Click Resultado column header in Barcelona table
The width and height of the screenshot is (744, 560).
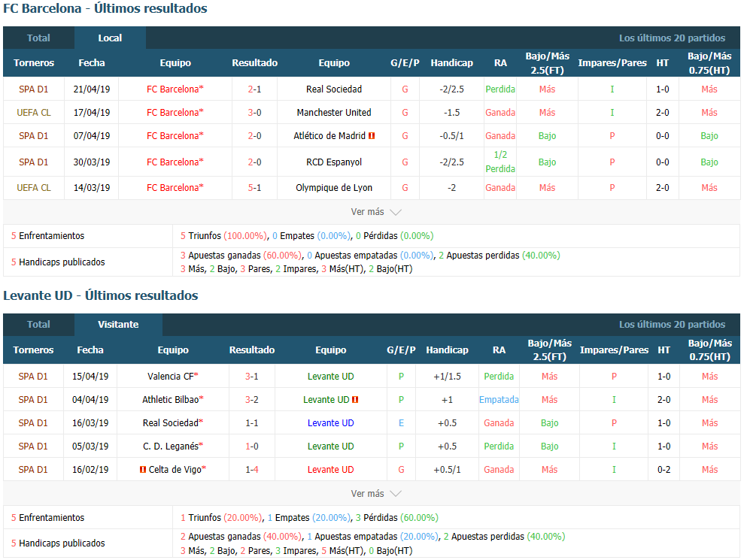254,62
